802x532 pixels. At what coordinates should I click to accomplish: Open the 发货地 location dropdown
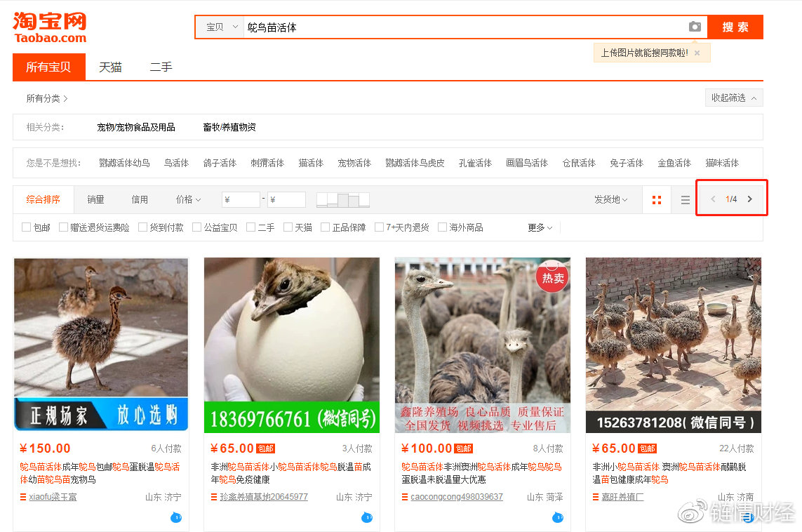coord(610,199)
